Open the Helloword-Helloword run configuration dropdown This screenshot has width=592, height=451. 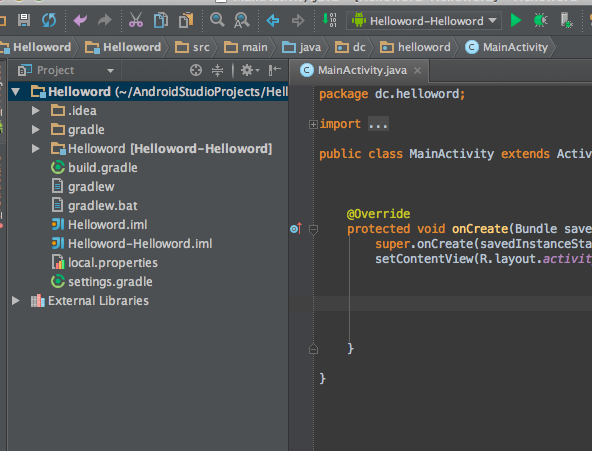pos(424,20)
